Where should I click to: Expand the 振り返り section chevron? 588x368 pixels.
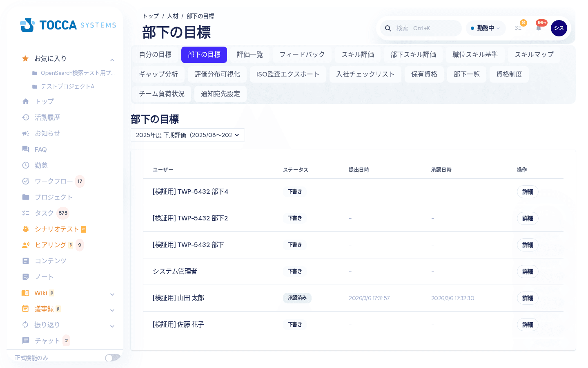pyautogui.click(x=112, y=326)
